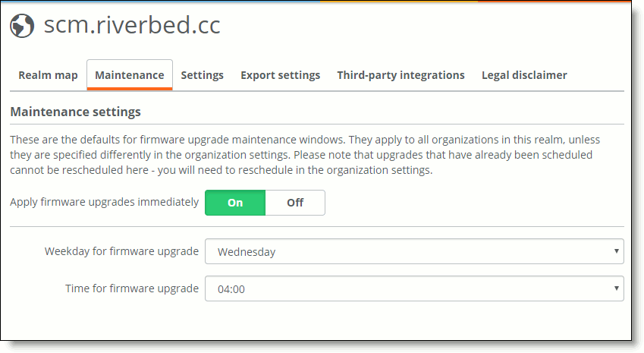This screenshot has height=353, width=644.
Task: Open the Time for firmware upgrade dropdown
Action: [x=414, y=288]
